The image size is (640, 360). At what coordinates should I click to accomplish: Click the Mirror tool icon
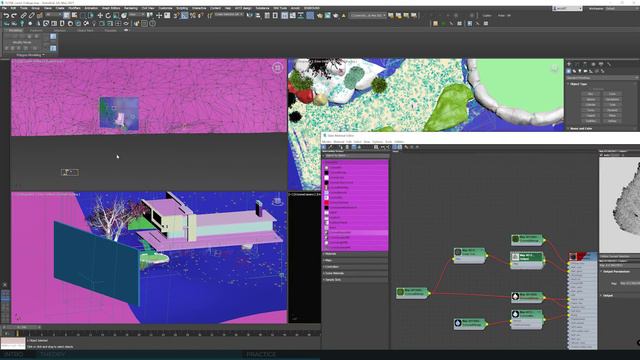250,16
